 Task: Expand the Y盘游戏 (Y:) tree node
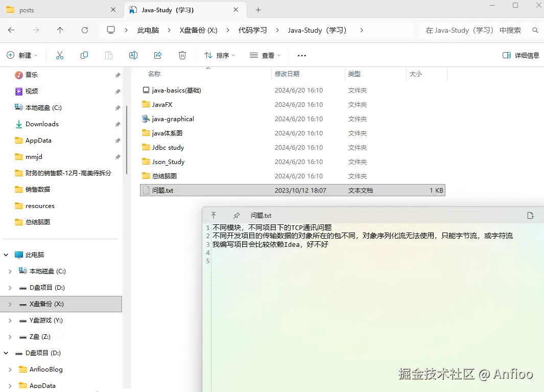(x=10, y=320)
